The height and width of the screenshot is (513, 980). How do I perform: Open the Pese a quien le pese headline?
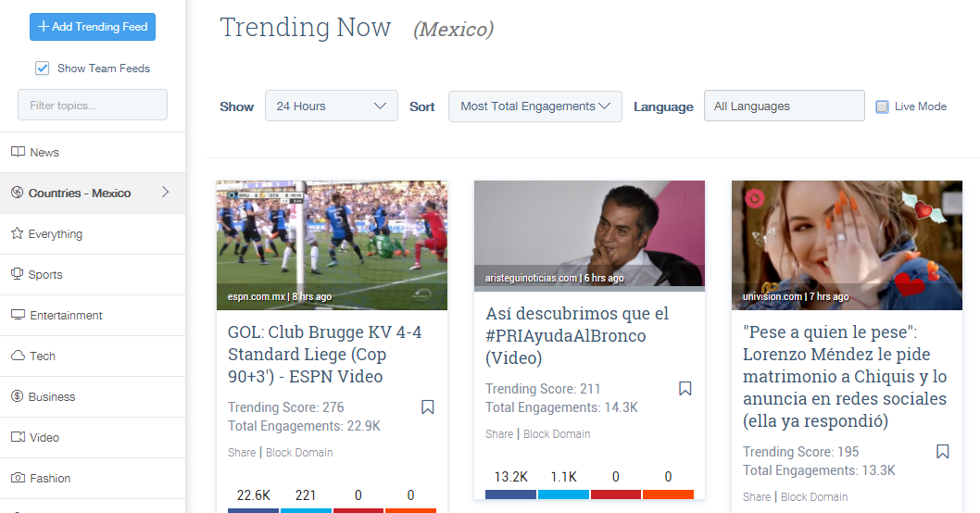pos(845,376)
